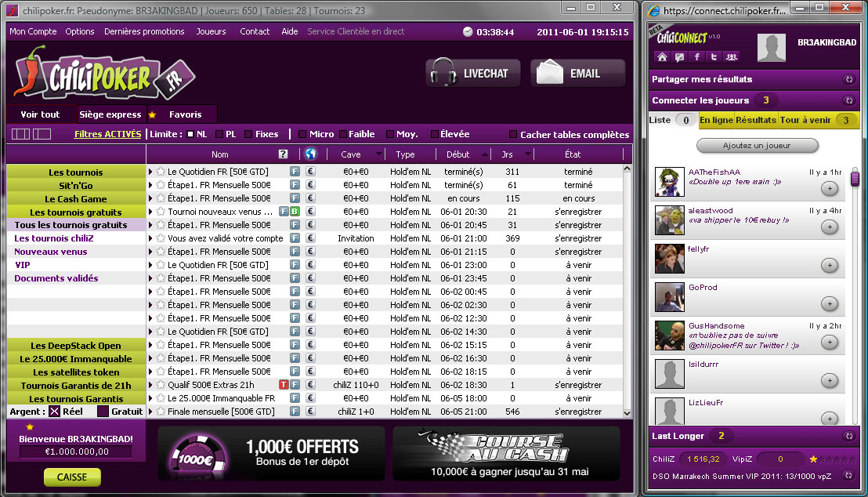Click the EMAIL button
Viewport: 868px width, 497px height.
[578, 73]
